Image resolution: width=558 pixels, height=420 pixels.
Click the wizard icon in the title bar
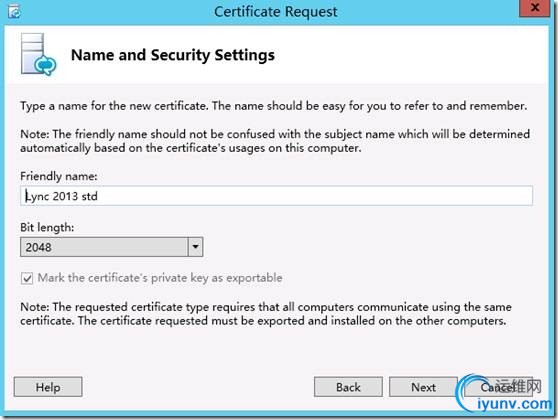[15, 12]
